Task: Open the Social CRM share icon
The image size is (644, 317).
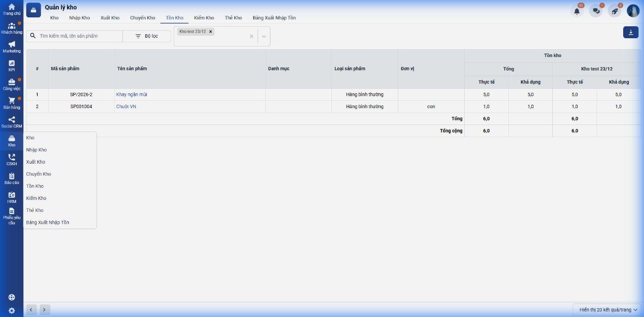Action: pos(11,120)
